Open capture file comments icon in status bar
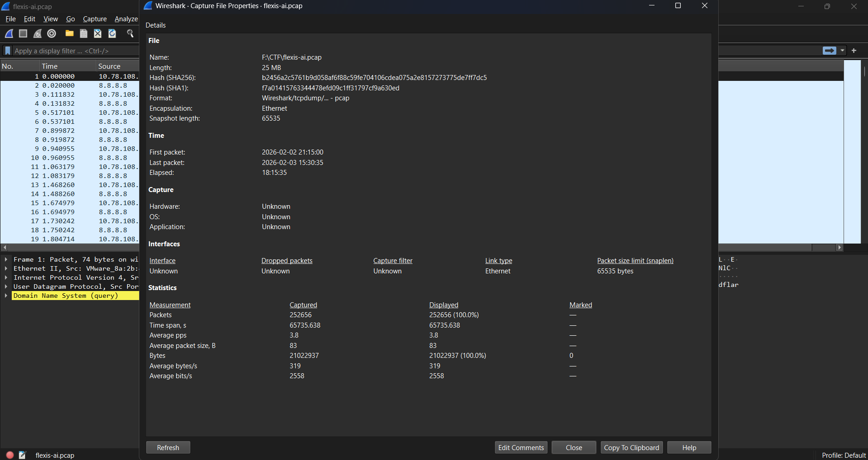The image size is (868, 460). pyautogui.click(x=23, y=455)
